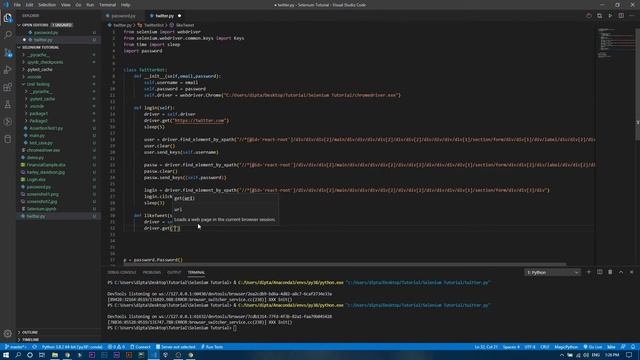Viewport: 640px width, 360px height.
Task: Split the terminal pane
Action: [x=600, y=272]
